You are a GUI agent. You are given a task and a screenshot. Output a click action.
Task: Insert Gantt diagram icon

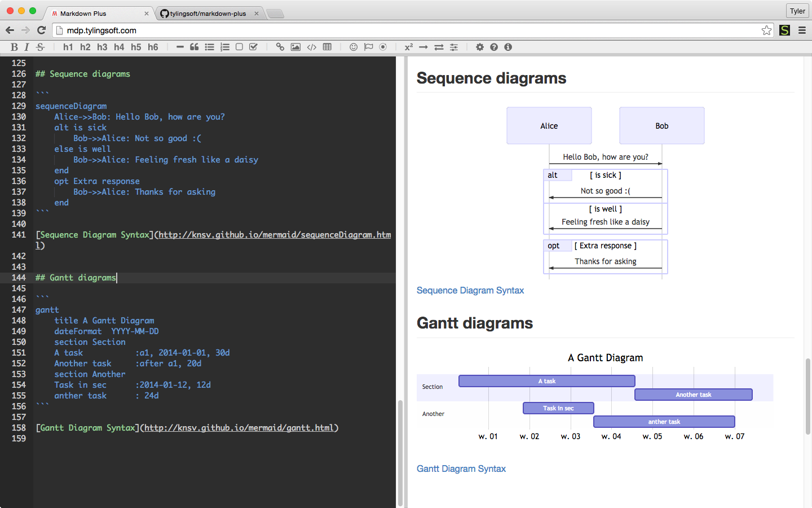[454, 47]
